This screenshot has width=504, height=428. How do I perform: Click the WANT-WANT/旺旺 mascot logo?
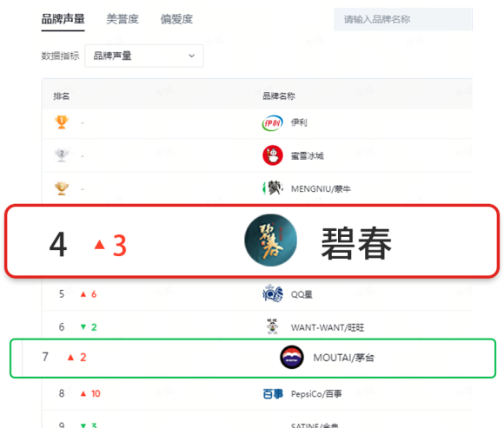click(273, 326)
